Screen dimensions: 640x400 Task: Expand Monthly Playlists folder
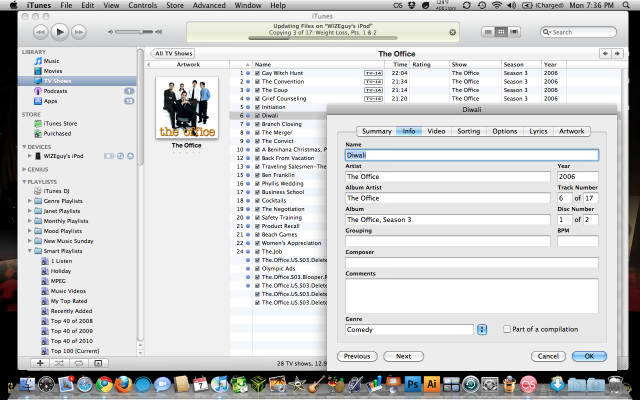[29, 221]
